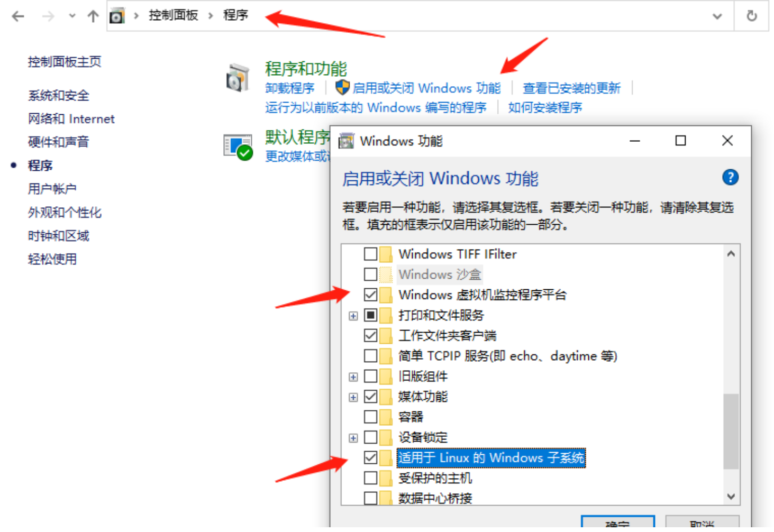Enable the 容器 feature checkbox
Viewport: 774px width, 532px height.
(370, 417)
